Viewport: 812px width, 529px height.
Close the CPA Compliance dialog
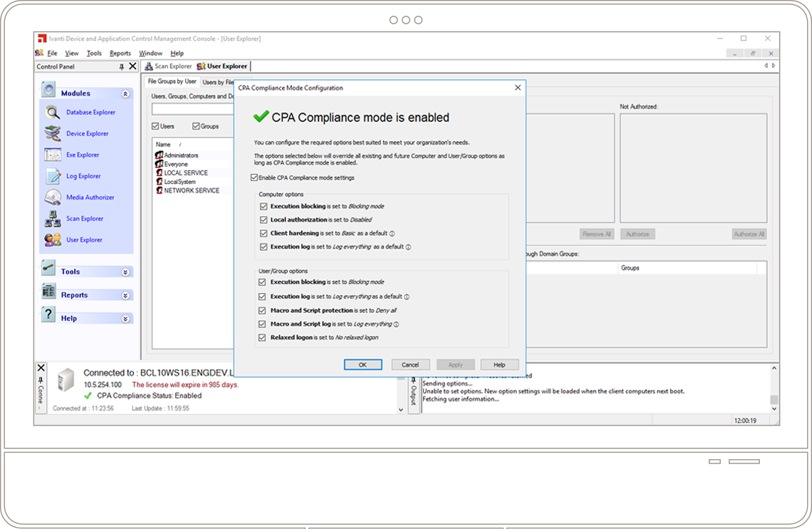tap(518, 88)
